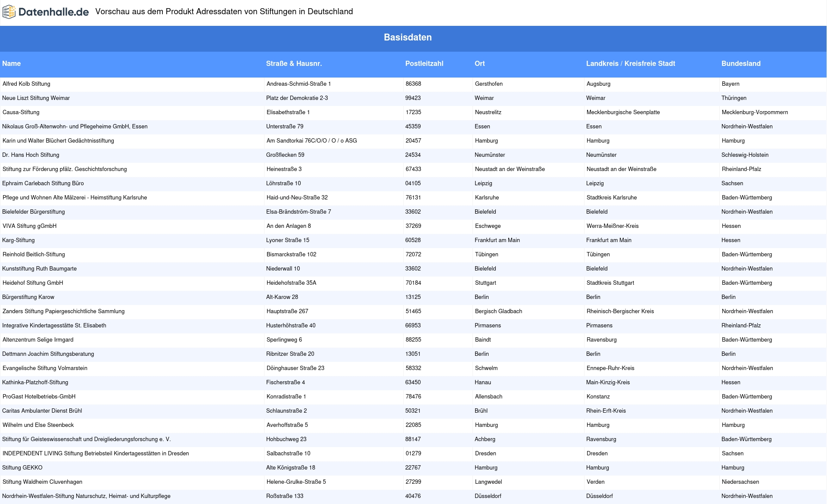Click town Gersthofen
The image size is (827, 504).
489,84
